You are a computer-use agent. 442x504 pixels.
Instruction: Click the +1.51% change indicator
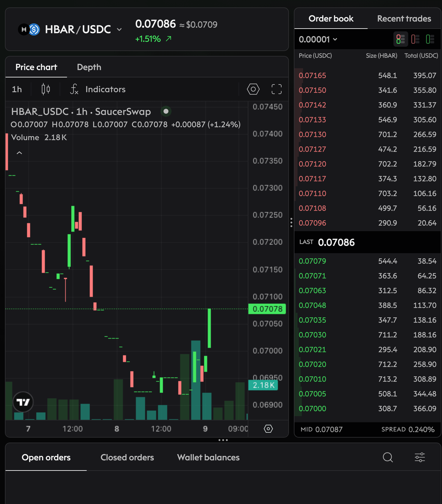pyautogui.click(x=153, y=39)
